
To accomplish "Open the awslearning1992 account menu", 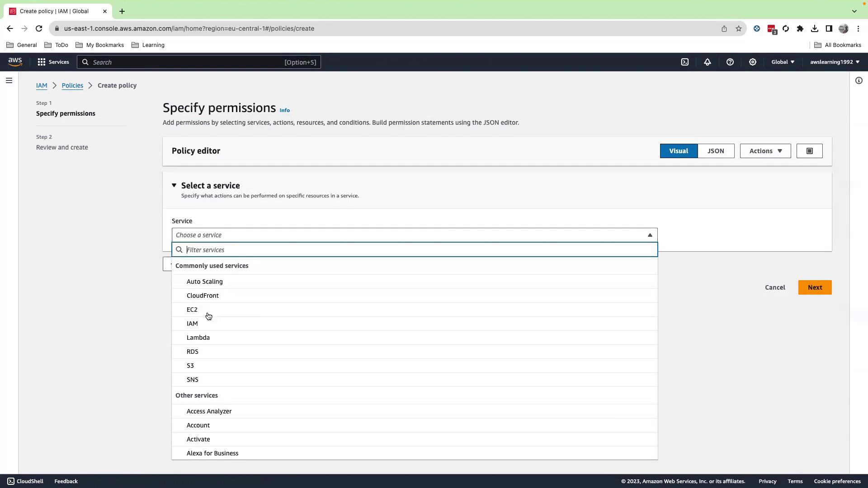I will [x=835, y=62].
